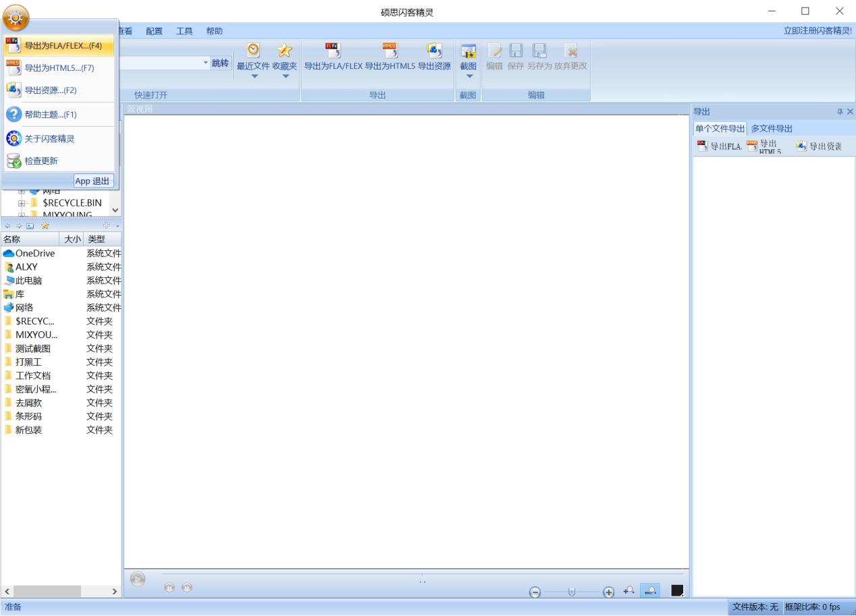Pin the 导出 panel with pushpin icon
Screen dimensions: 856x616
point(840,111)
